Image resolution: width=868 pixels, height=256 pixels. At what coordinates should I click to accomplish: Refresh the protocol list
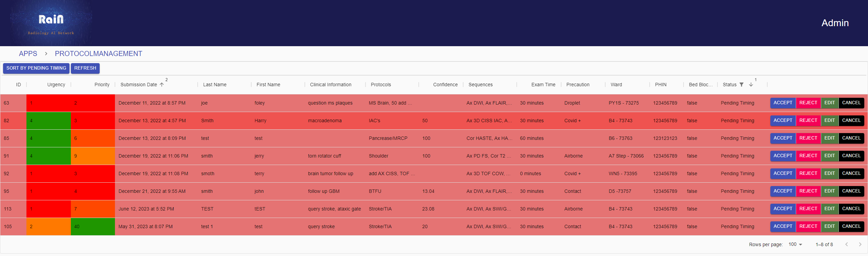click(85, 68)
